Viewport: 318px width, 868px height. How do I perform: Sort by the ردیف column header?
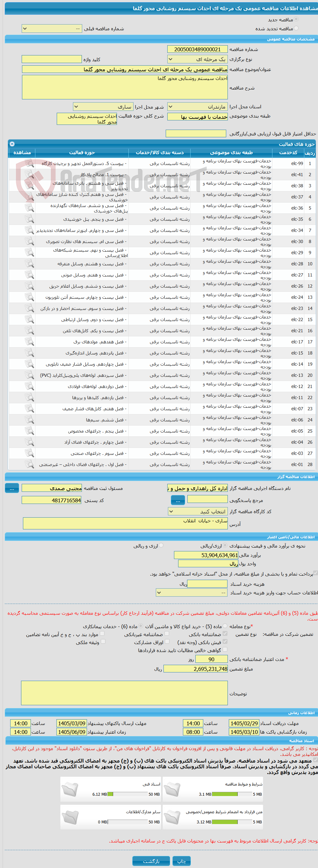[310, 153]
